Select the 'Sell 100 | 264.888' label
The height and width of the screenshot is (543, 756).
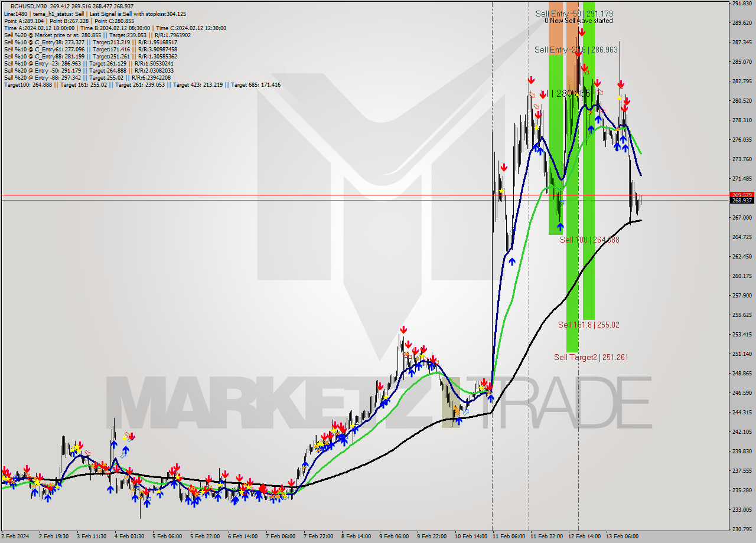589,240
